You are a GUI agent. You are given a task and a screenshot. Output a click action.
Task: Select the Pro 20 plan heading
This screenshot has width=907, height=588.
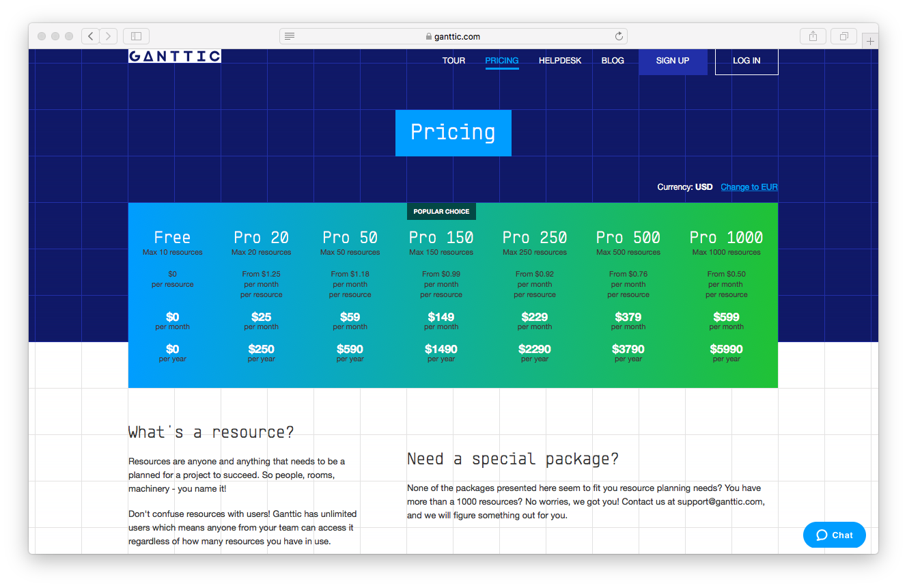[x=261, y=238]
